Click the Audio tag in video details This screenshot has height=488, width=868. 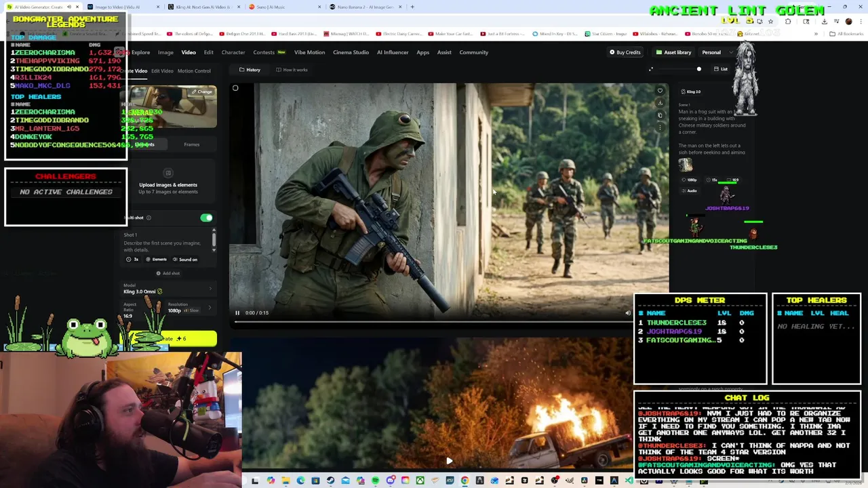(x=689, y=191)
